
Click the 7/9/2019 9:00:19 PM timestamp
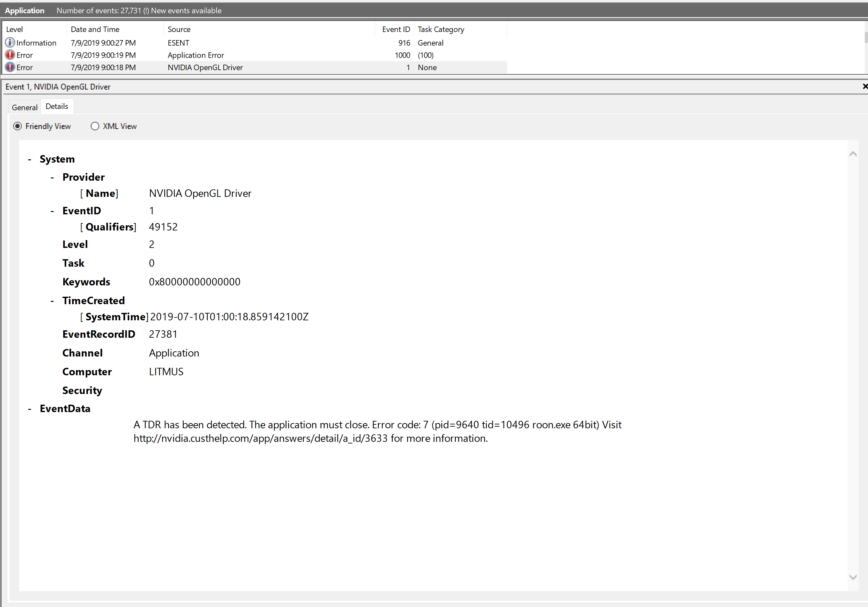pyautogui.click(x=103, y=55)
